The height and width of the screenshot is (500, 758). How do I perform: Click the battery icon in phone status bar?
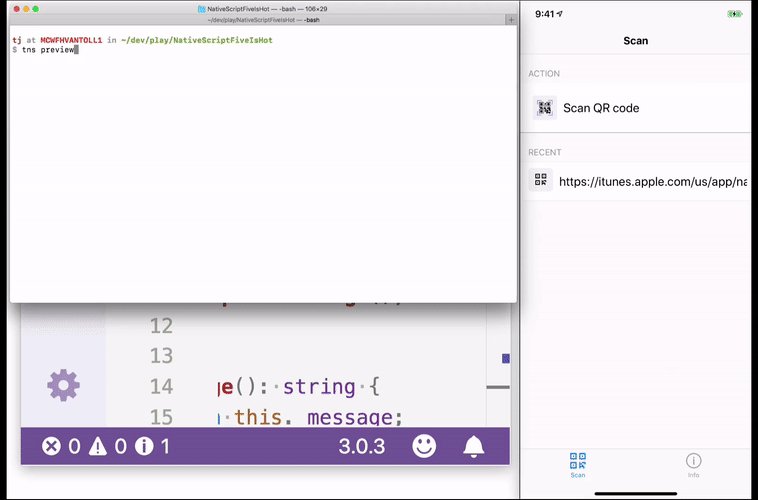[734, 14]
